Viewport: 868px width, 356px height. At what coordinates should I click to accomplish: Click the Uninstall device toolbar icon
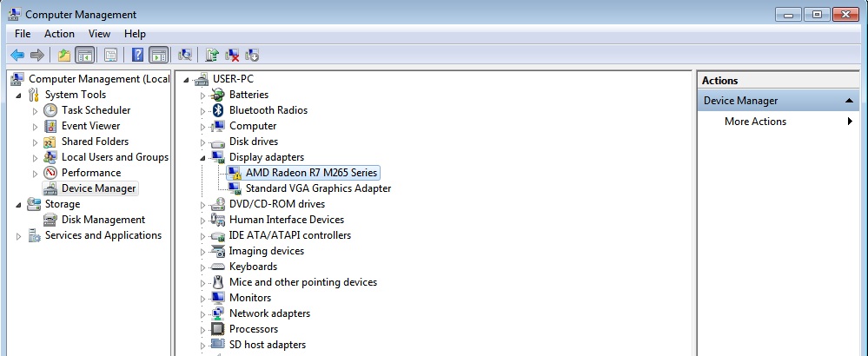[232, 56]
